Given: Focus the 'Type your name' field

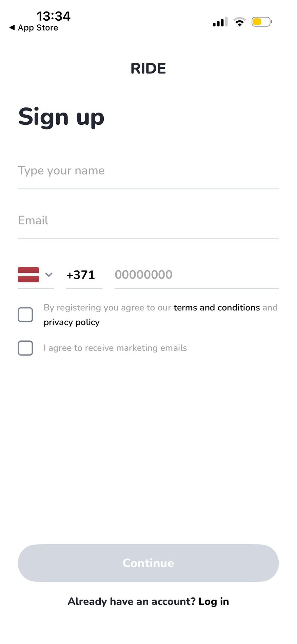Looking at the screenshot, I should click(x=148, y=170).
